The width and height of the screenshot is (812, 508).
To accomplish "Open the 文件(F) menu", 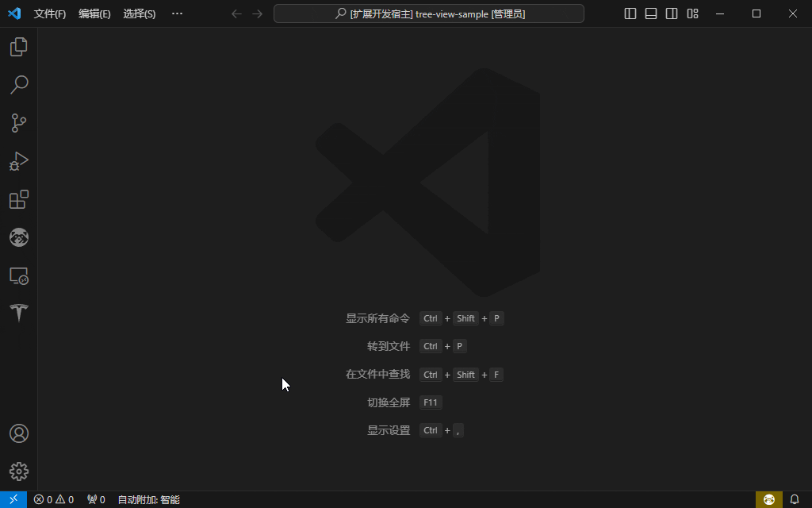I will coord(50,13).
